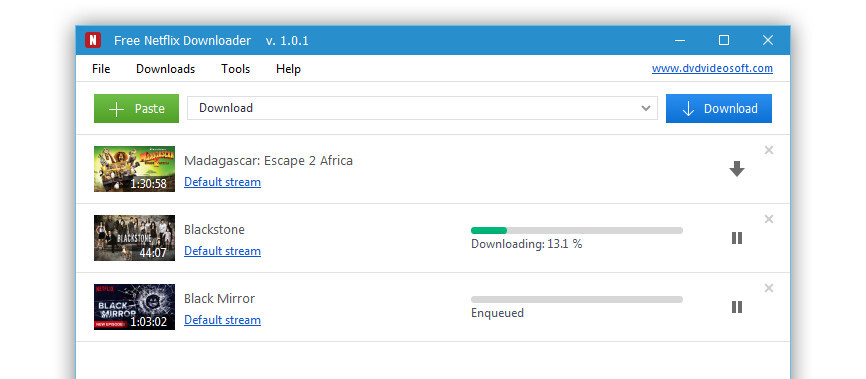Close the Free Netflix Downloader window
This screenshot has height=379, width=866.
768,40
